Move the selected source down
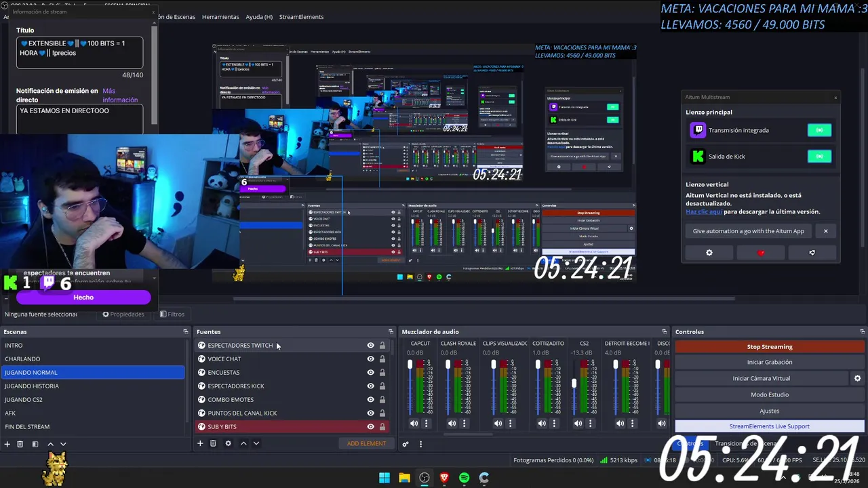 tap(256, 443)
